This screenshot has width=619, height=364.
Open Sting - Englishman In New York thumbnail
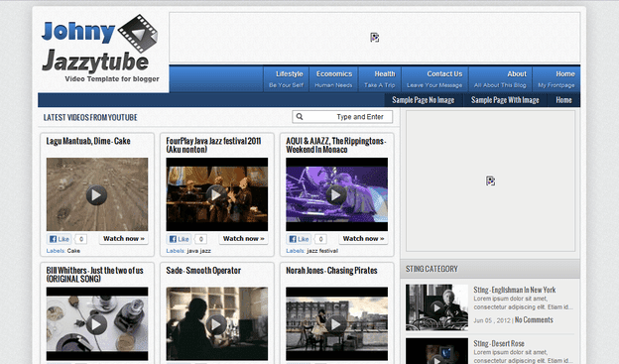point(436,307)
